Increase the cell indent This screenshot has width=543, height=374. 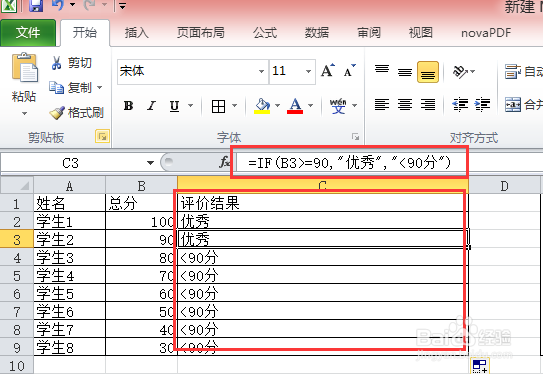pos(482,104)
